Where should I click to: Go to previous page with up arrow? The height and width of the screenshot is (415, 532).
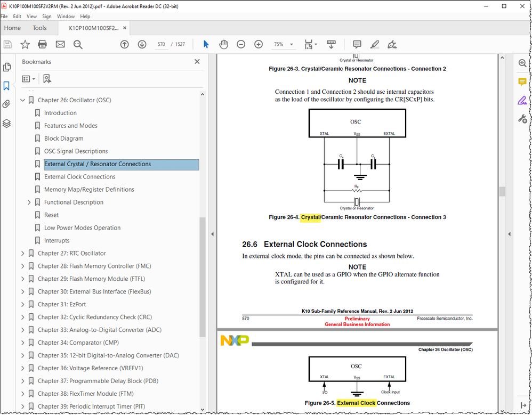pos(125,44)
